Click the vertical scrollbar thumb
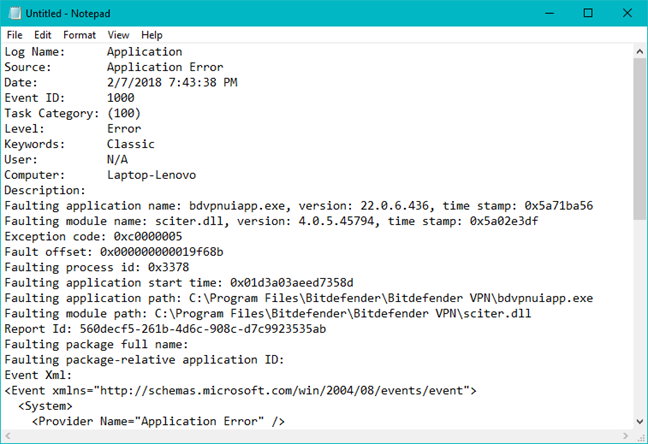This screenshot has width=648, height=444. pos(640,139)
